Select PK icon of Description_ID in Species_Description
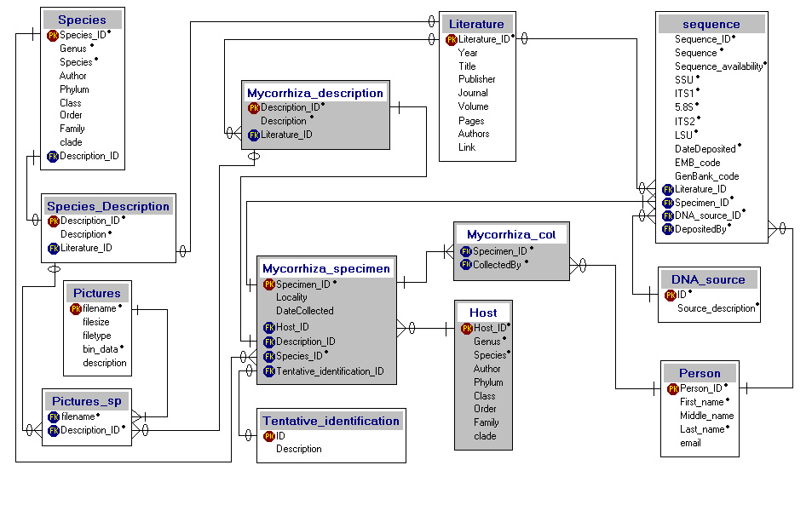 click(54, 221)
